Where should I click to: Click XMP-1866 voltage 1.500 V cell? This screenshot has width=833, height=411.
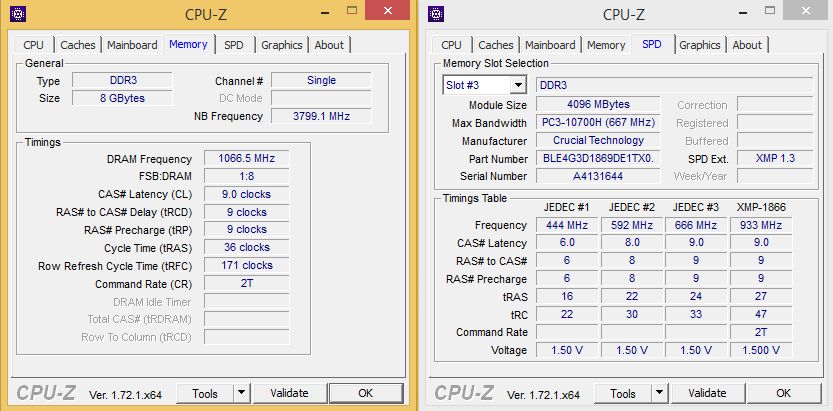tap(761, 350)
